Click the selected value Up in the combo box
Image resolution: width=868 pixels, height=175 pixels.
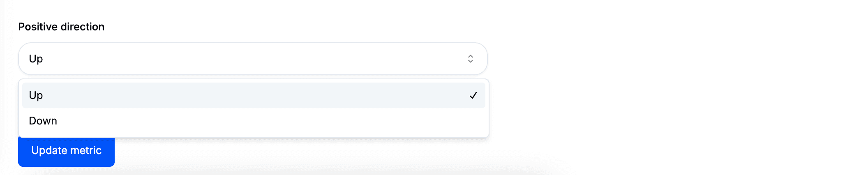pos(36,59)
